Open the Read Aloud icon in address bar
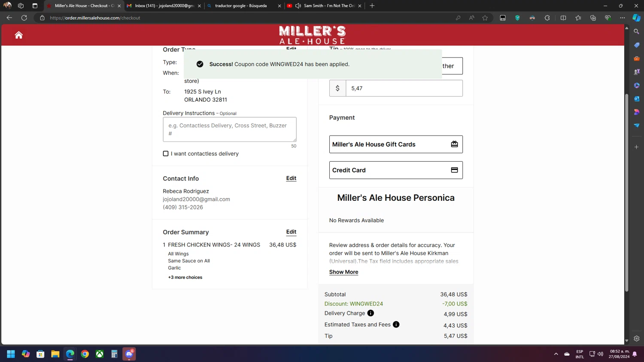 point(471,18)
